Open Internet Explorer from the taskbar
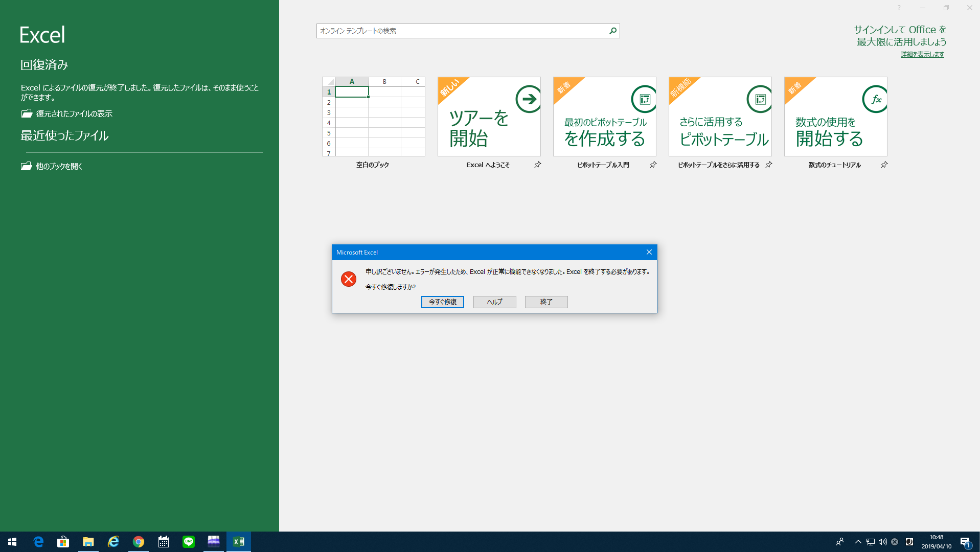This screenshot has width=980, height=552. (113, 542)
